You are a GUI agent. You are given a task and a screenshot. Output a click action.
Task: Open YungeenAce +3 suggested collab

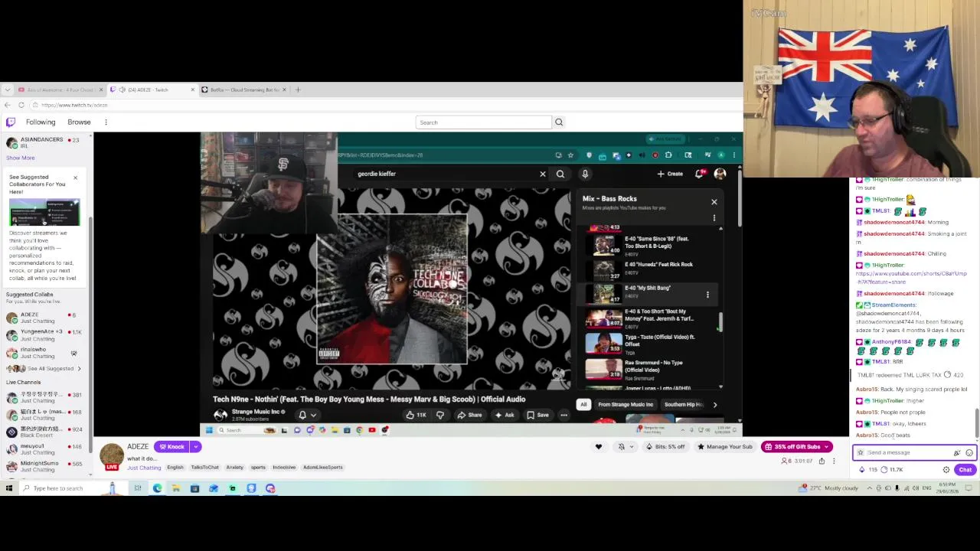(46, 335)
